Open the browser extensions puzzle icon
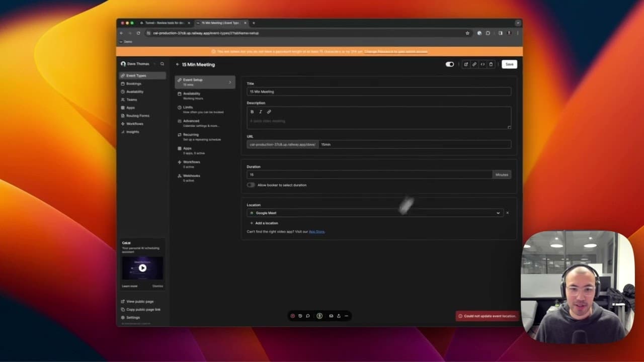644x362 pixels. click(488, 33)
